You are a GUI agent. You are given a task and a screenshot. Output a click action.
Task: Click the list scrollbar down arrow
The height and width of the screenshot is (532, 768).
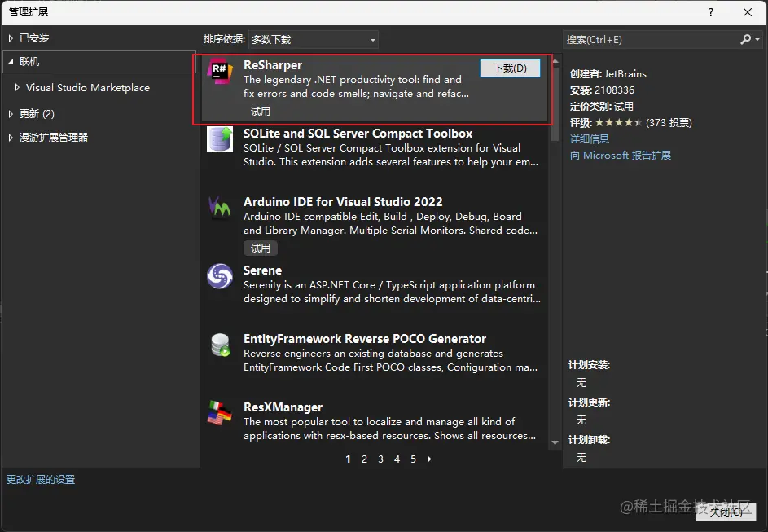point(555,442)
